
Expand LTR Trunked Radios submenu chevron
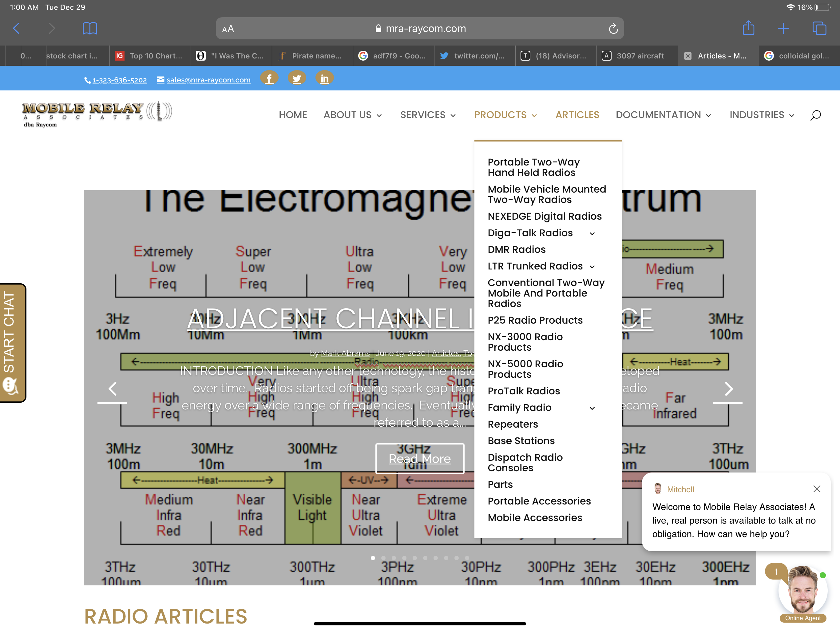592,267
